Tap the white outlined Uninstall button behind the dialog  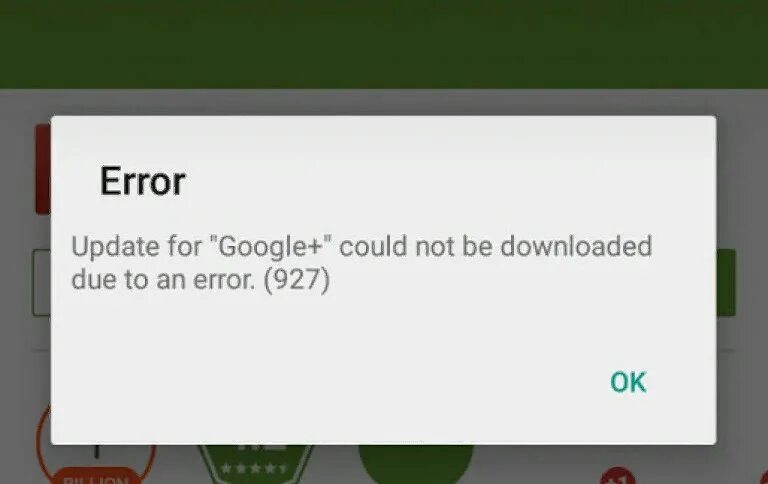(x=42, y=283)
